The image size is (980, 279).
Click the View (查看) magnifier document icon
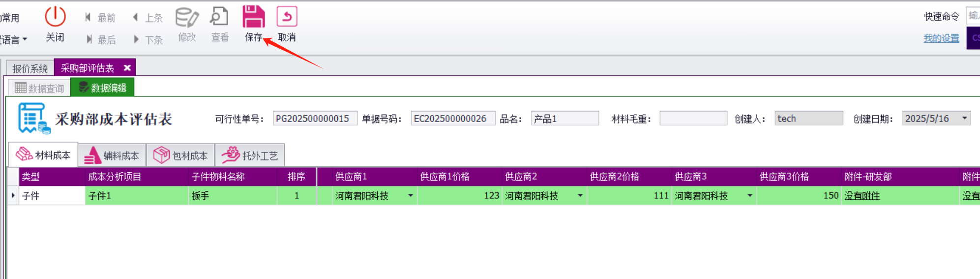[x=219, y=17]
